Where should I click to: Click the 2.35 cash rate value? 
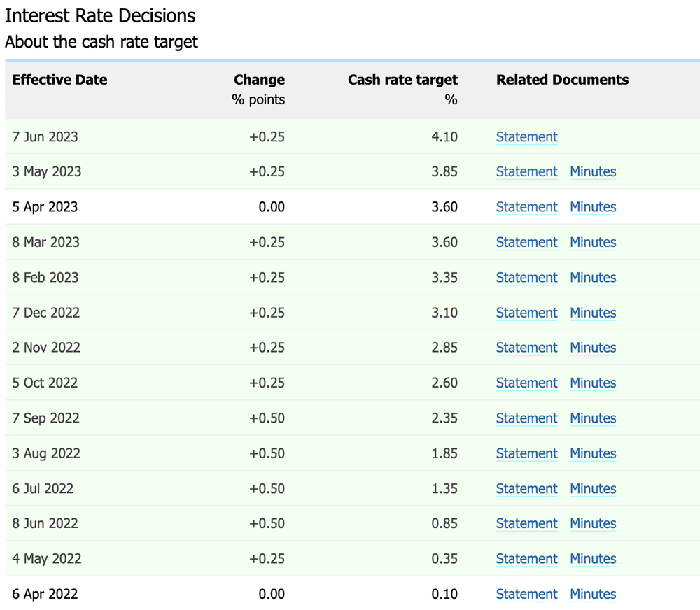pyautogui.click(x=444, y=418)
